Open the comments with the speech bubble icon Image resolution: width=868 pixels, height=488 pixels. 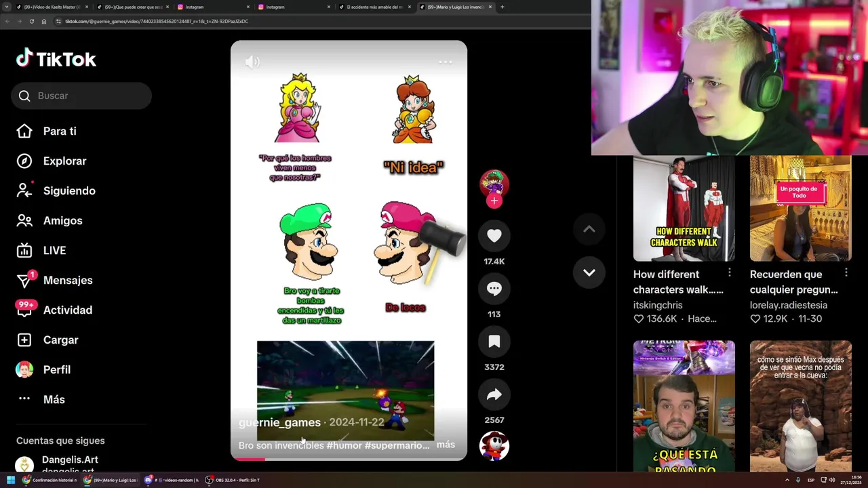pos(494,288)
